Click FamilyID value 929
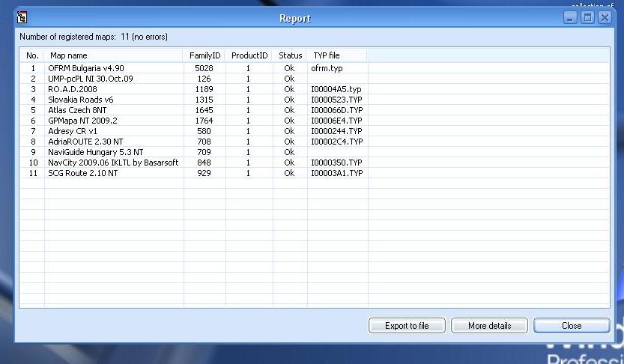 [x=204, y=173]
